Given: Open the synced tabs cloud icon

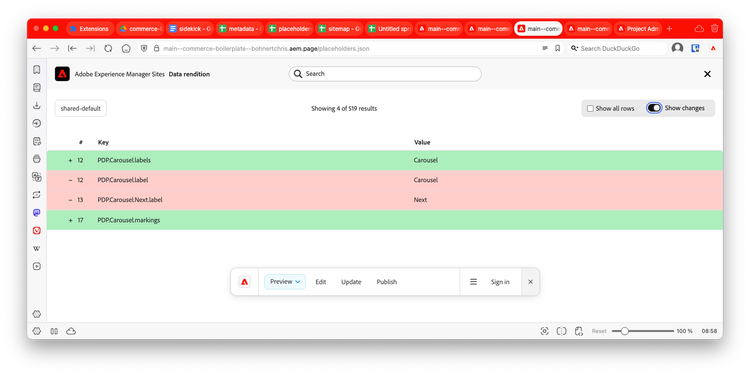Looking at the screenshot, I should 699,29.
